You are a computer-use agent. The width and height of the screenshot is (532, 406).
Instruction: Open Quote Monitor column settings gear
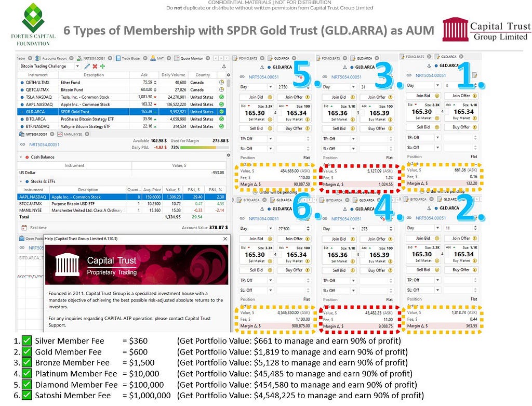pyautogui.click(x=229, y=75)
